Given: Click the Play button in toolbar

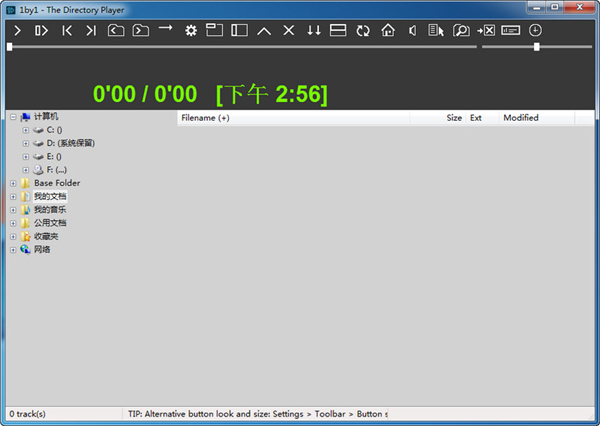Looking at the screenshot, I should pos(17,31).
